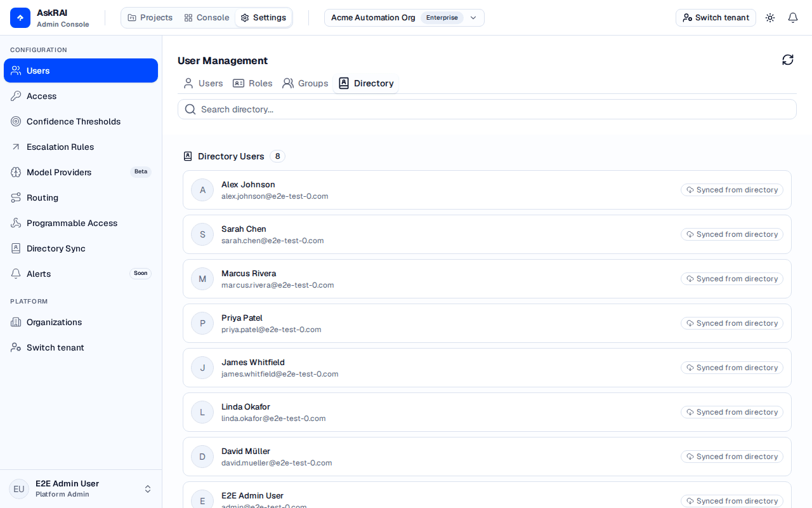The height and width of the screenshot is (508, 812).
Task: Select James Whitfield's avatar
Action: point(202,368)
